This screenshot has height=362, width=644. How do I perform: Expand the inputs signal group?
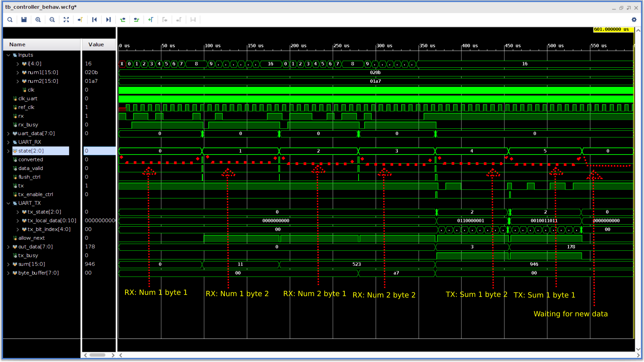coord(8,55)
